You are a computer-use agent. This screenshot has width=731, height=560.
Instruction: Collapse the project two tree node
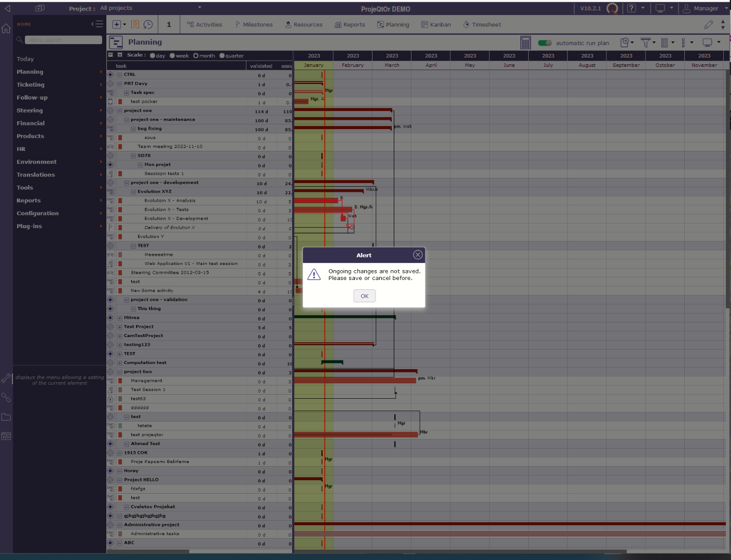(x=120, y=372)
